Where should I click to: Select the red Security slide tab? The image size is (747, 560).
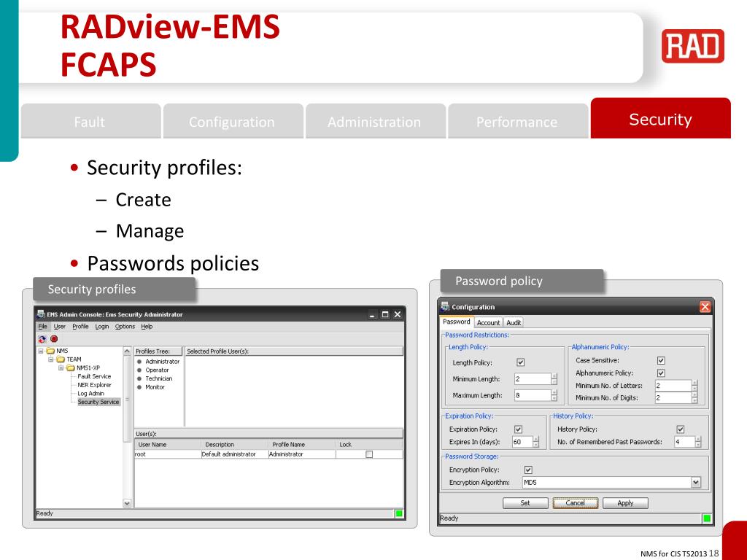point(660,119)
